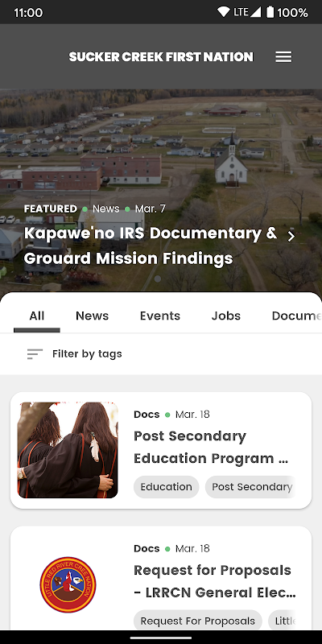
Task: Open the Filter by tags icon
Action: tap(35, 353)
